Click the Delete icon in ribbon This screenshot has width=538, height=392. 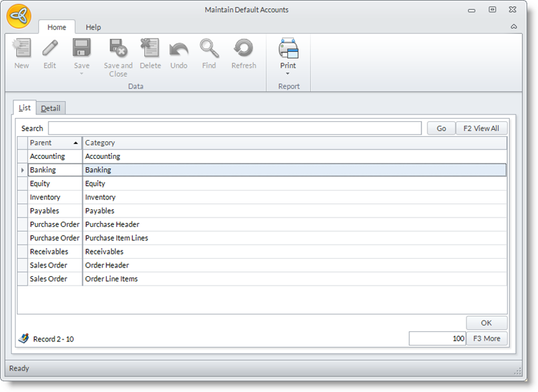[x=150, y=49]
